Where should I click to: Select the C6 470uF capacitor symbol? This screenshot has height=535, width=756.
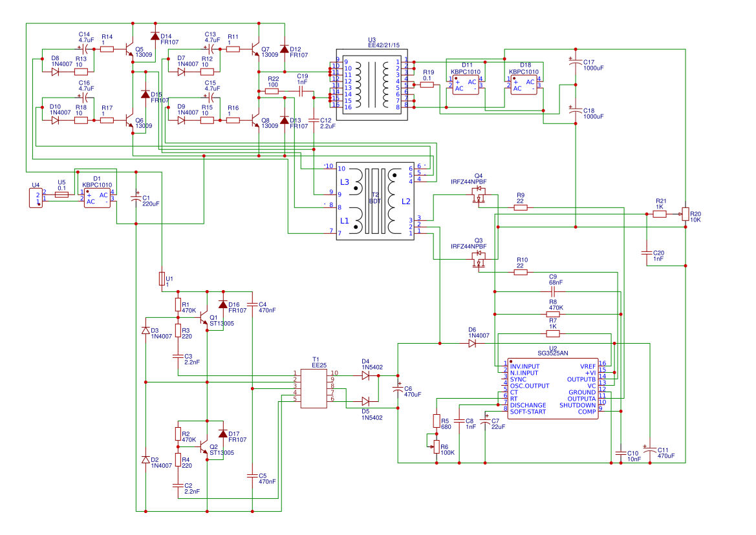pos(398,388)
